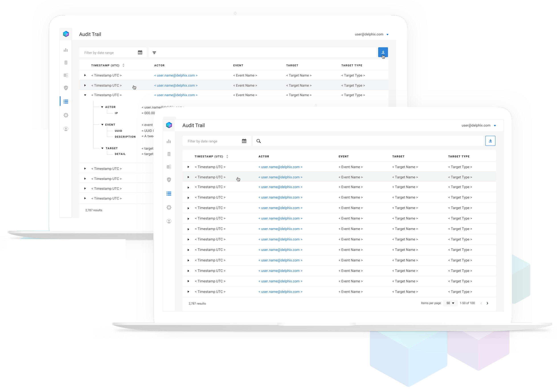Expand the first timestamp row in front table

click(x=188, y=167)
